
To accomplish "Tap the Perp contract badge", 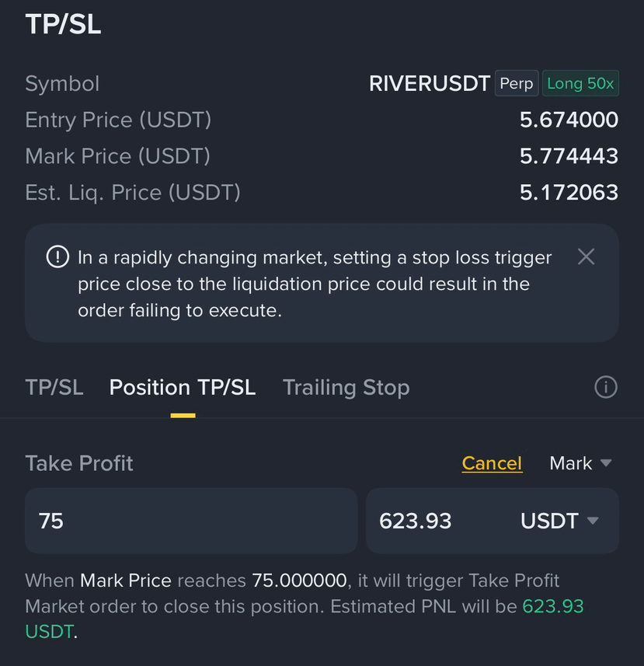I will (517, 83).
